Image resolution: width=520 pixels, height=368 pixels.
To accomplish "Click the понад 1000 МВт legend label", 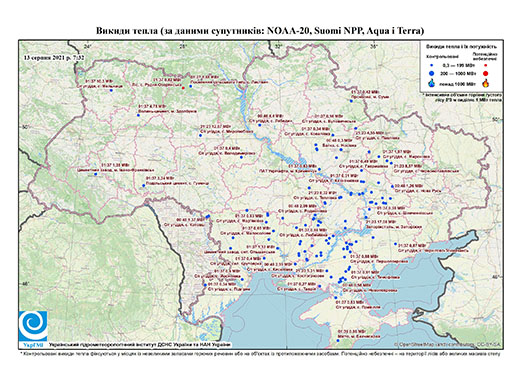I will click(456, 83).
